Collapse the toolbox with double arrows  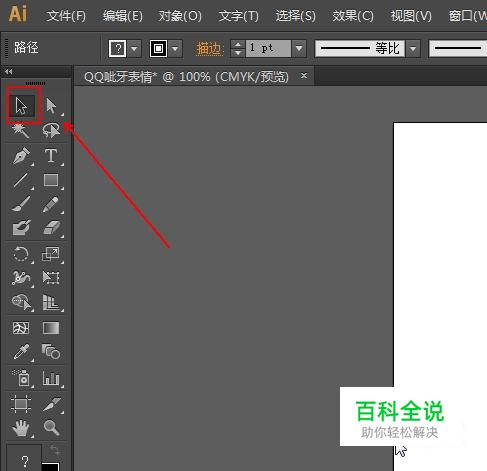(9, 72)
